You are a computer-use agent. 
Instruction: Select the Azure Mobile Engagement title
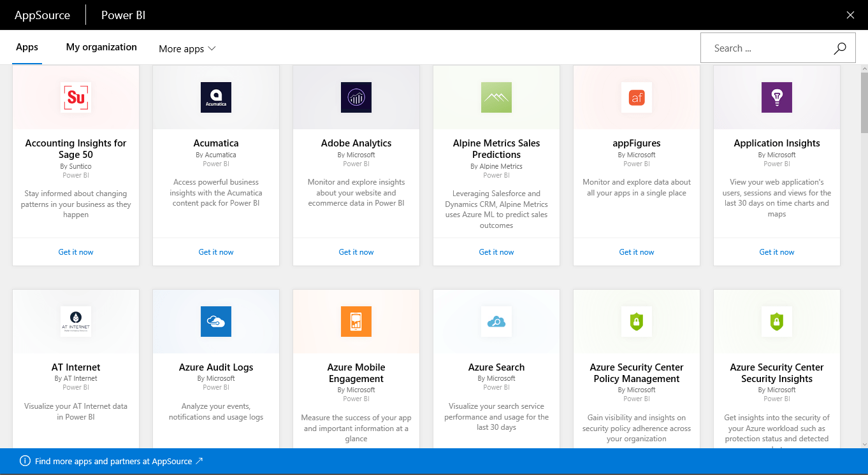point(356,373)
